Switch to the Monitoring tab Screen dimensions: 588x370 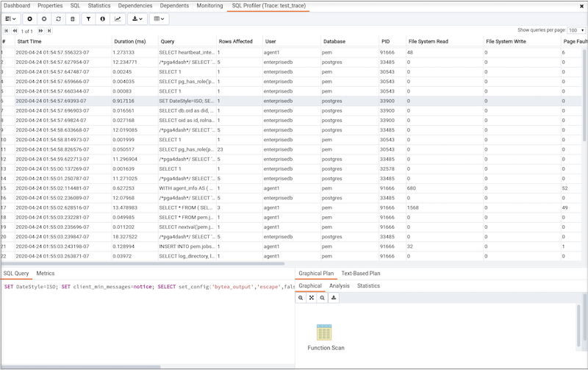point(209,6)
